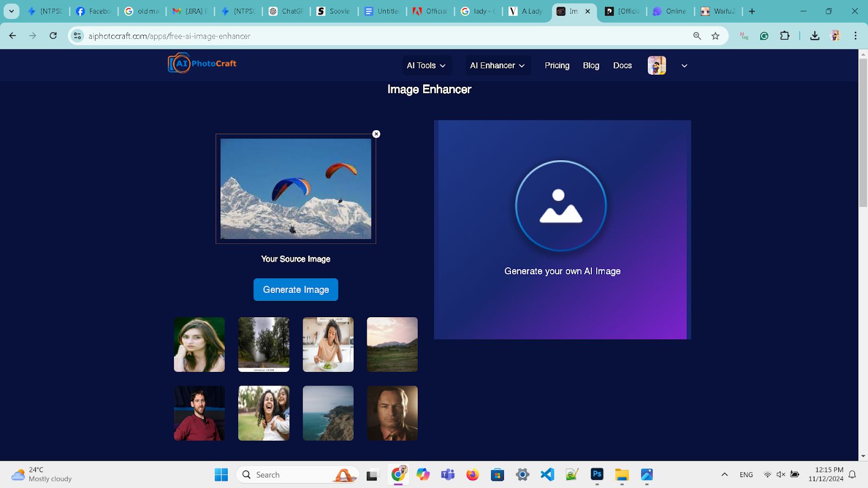Switch to the 'A Lady' tab
The height and width of the screenshot is (488, 868).
coord(526,11)
